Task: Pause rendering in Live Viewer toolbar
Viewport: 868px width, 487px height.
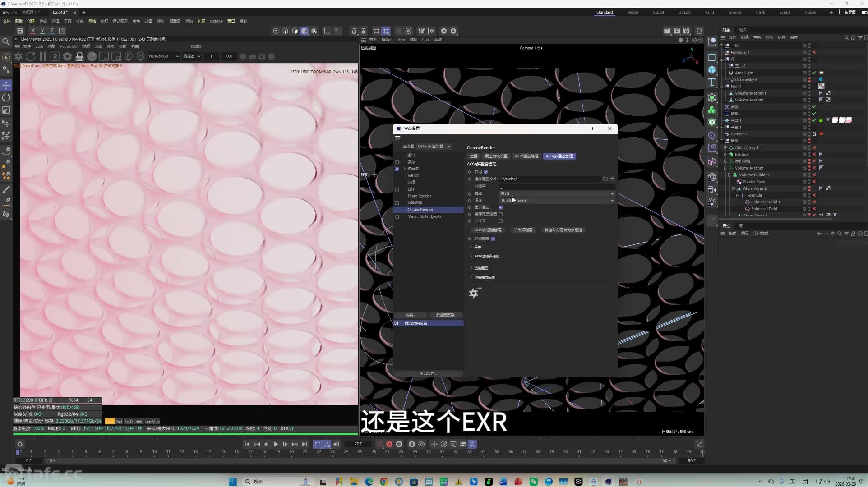Action: pos(43,56)
